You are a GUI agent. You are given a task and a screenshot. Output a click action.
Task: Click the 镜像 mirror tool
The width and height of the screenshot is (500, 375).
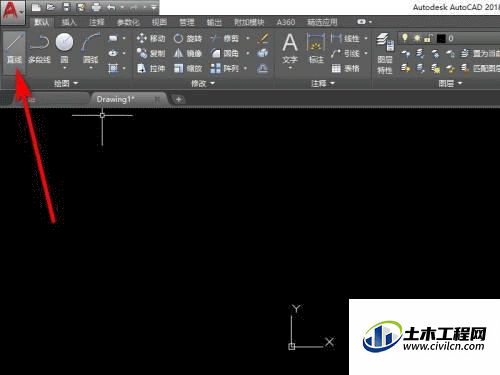188,53
